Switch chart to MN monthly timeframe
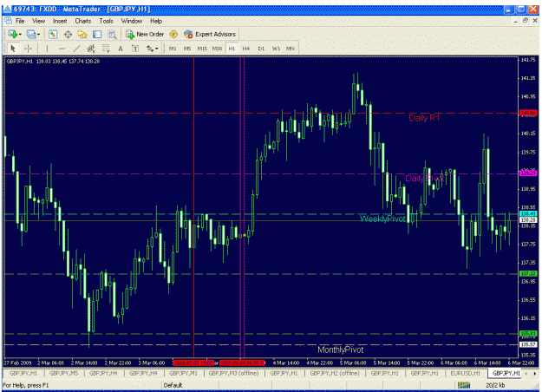Screen dimensions: 542x392 click(x=291, y=49)
